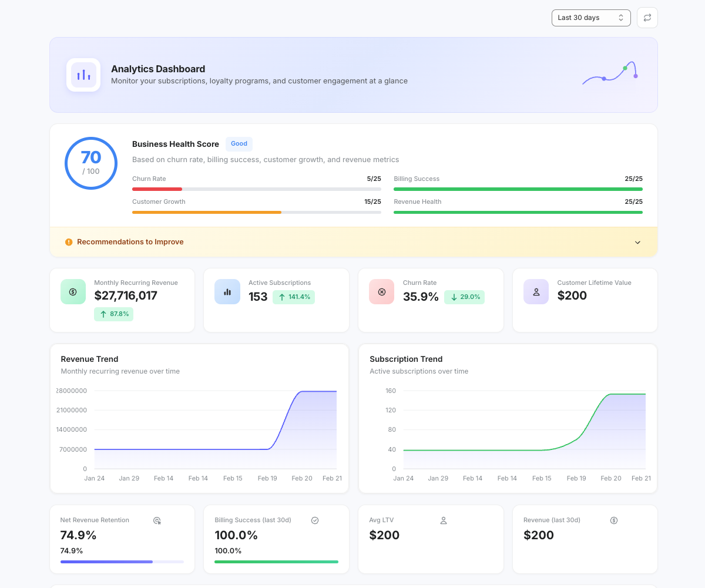Viewport: 705px width, 588px height.
Task: Click the Good status badge
Action: (x=239, y=144)
